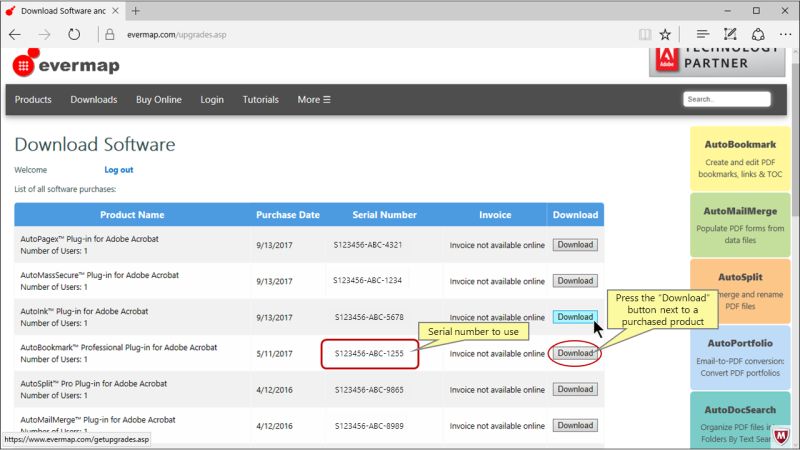Click the site Search field
The image size is (800, 450).
tap(727, 99)
